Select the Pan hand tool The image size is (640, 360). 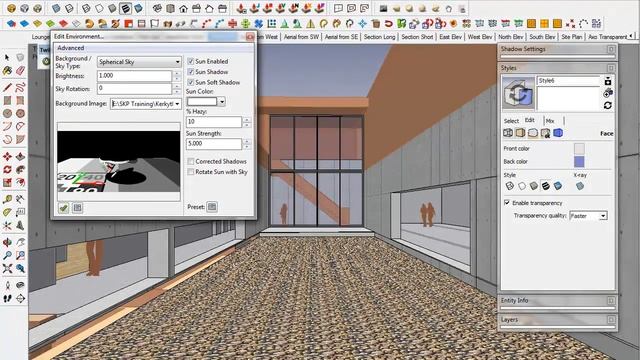point(20,242)
